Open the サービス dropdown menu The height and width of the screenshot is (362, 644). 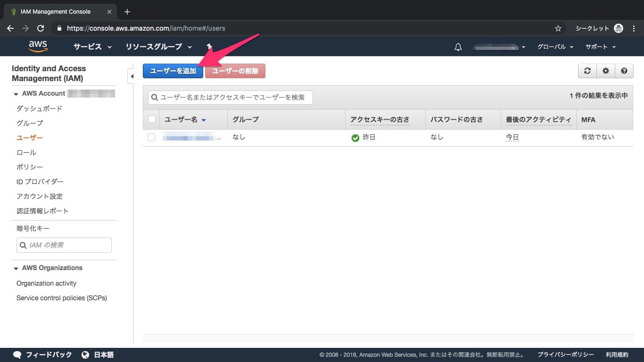(x=93, y=47)
